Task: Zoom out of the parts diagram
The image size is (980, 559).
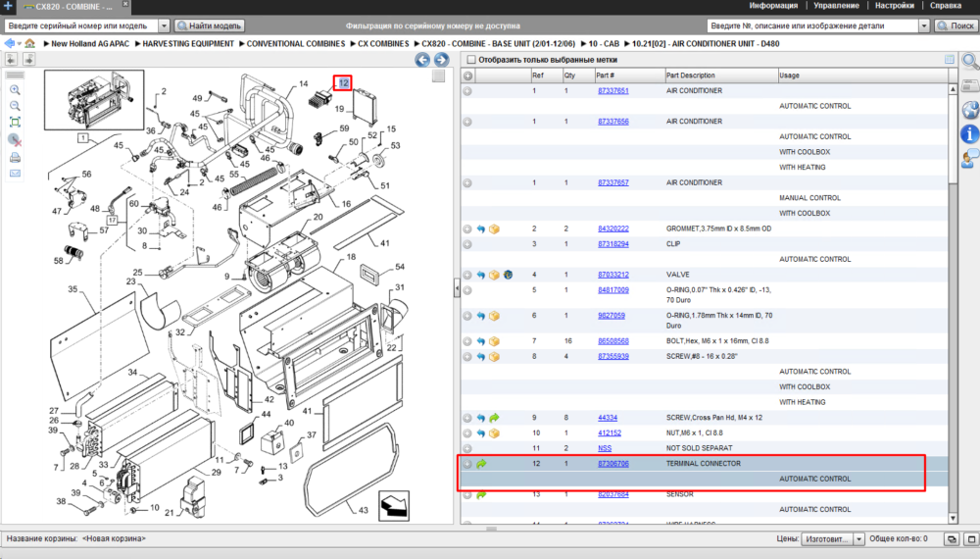Action: [x=15, y=106]
